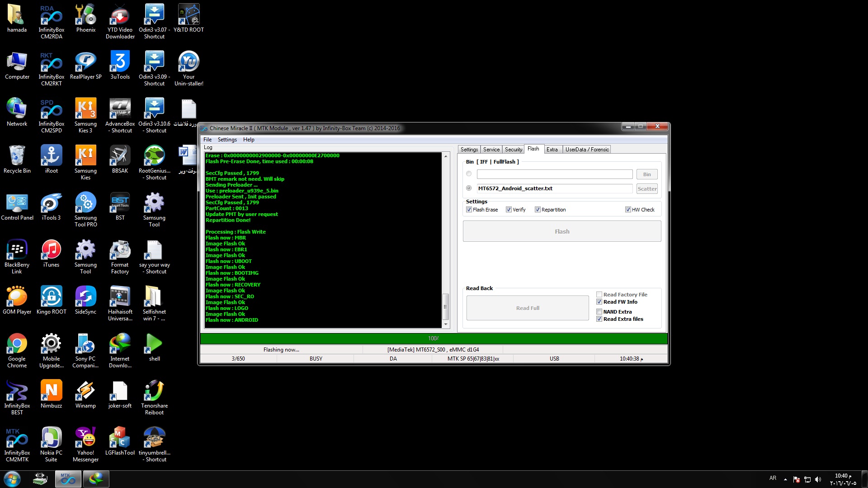Open the taskbar volume icon
This screenshot has width=868, height=488.
tap(818, 479)
